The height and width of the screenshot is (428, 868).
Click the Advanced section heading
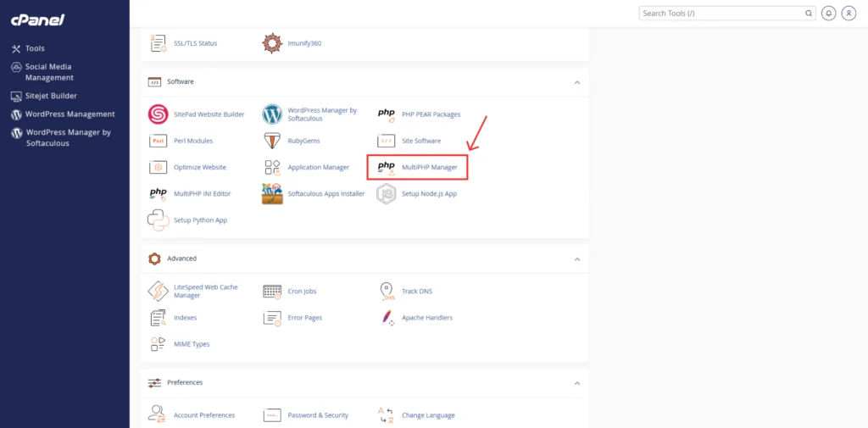[x=181, y=258]
